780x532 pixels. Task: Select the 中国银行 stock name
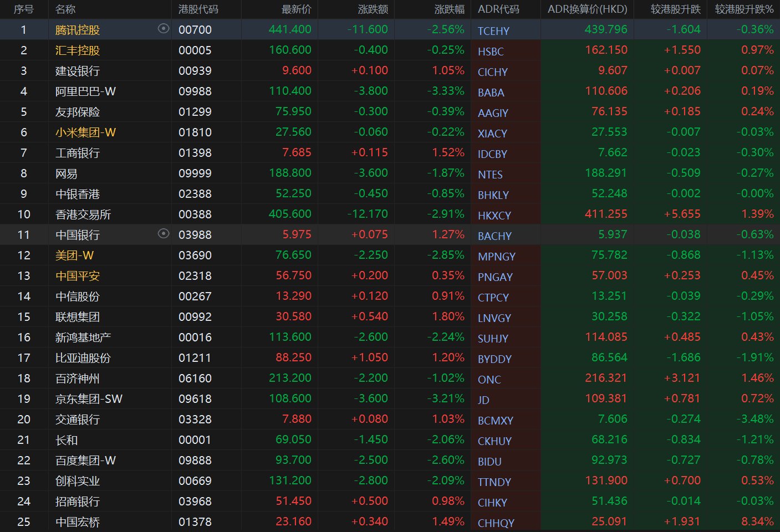pos(78,235)
